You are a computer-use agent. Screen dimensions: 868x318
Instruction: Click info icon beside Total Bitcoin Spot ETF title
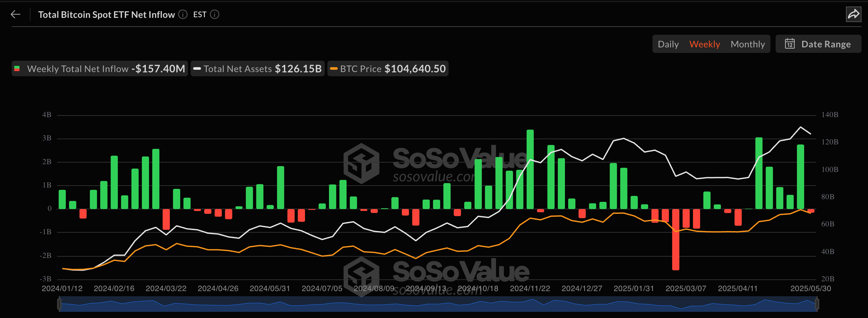click(x=182, y=15)
